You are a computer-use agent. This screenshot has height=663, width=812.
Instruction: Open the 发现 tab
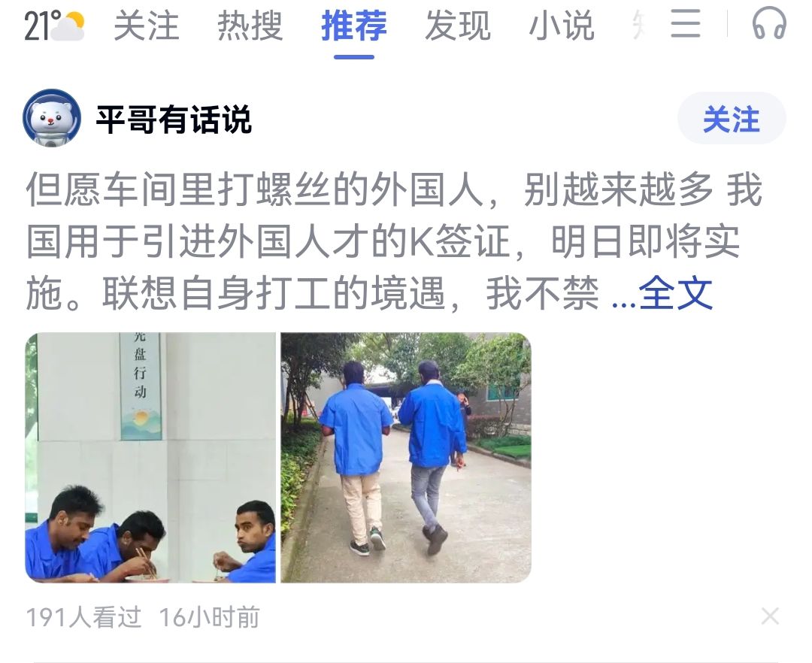pyautogui.click(x=458, y=26)
